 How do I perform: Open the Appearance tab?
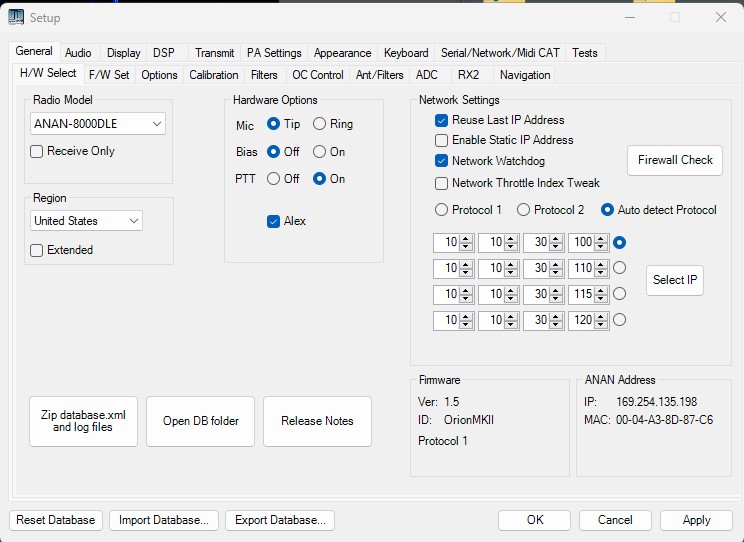point(343,53)
